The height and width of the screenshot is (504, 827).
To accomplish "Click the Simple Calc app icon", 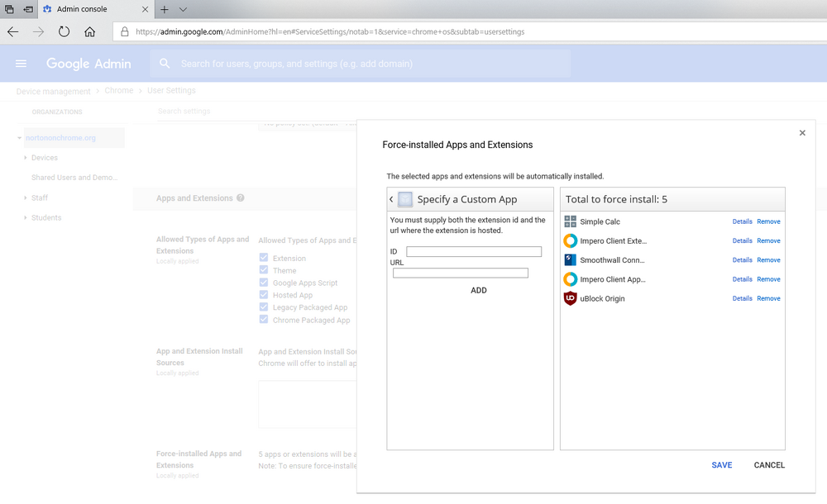I will (570, 221).
